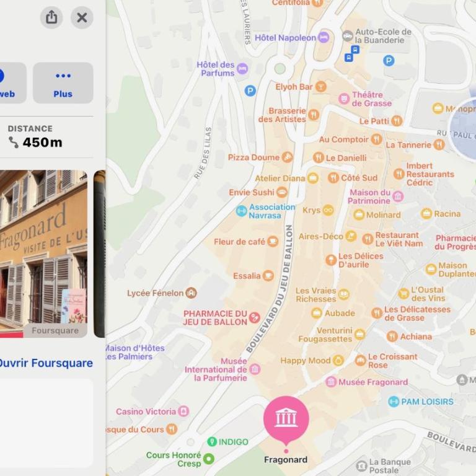Screen dimensions: 476x476
Task: Select Les Délicatesses de Grasse icon
Action: coord(377,313)
